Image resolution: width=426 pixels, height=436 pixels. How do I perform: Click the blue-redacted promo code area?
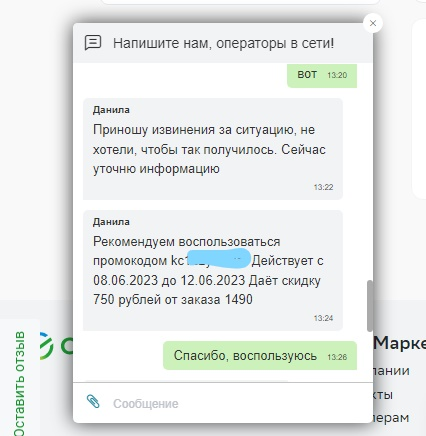[218, 258]
